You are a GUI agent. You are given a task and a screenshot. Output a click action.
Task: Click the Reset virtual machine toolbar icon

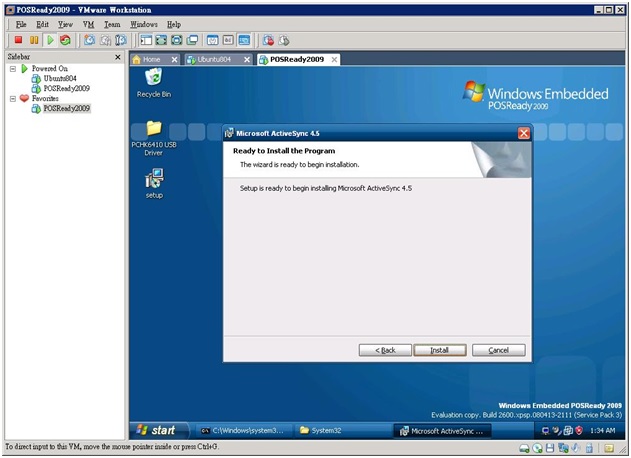(65, 40)
